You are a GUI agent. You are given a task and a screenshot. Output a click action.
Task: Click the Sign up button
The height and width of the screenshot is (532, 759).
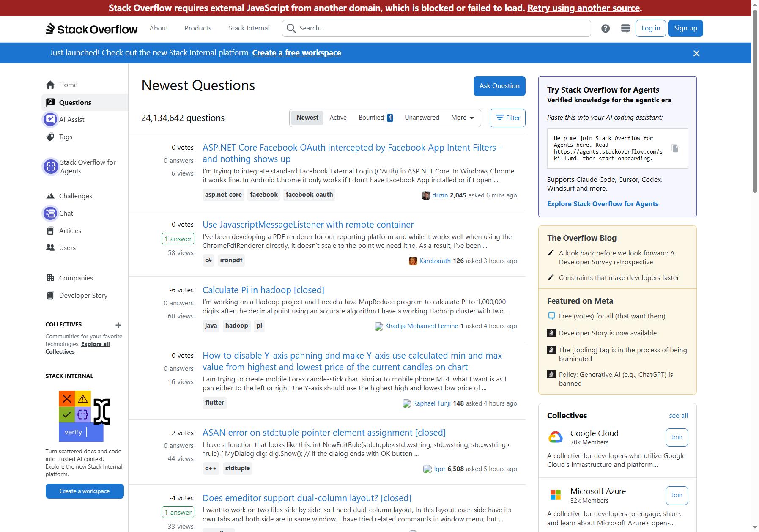click(685, 28)
